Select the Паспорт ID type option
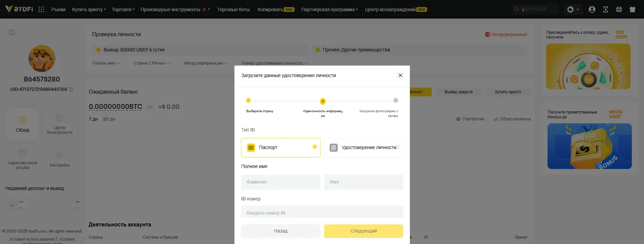This screenshot has height=244, width=644. coord(281,148)
